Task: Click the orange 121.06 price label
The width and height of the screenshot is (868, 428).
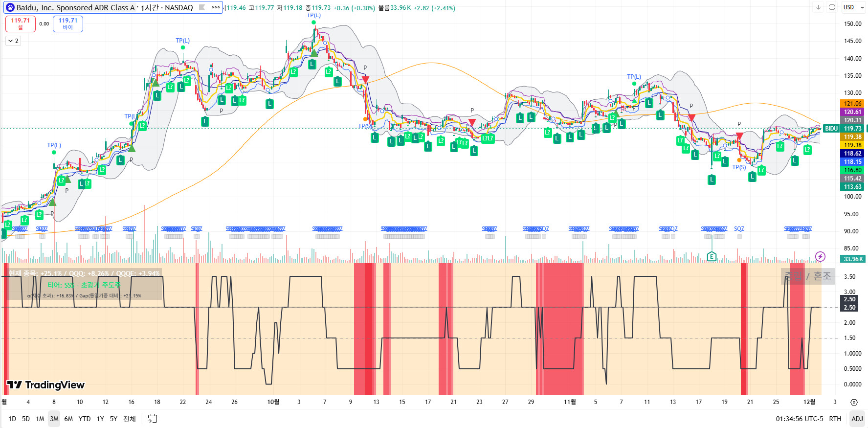Action: tap(852, 104)
